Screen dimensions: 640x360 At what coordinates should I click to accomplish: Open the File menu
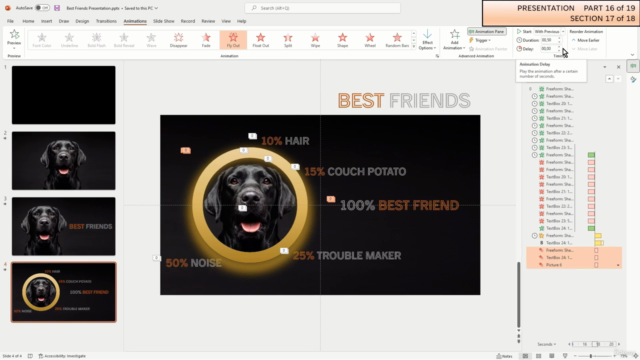(10, 21)
